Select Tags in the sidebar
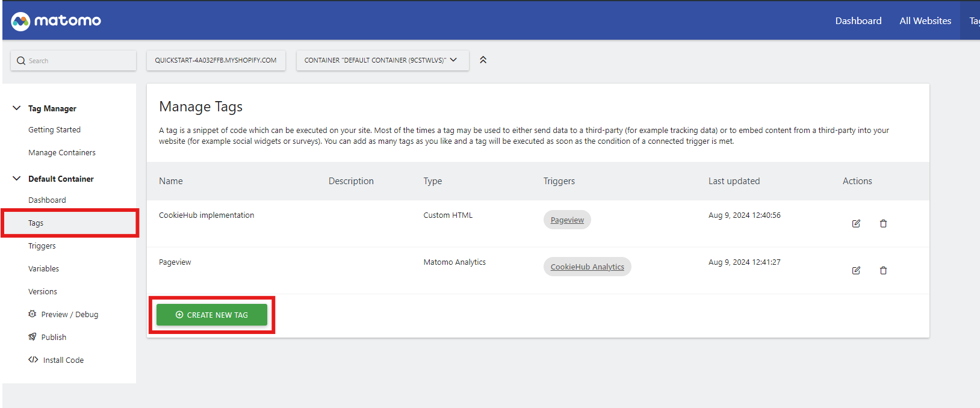980x408 pixels. pyautogui.click(x=36, y=223)
